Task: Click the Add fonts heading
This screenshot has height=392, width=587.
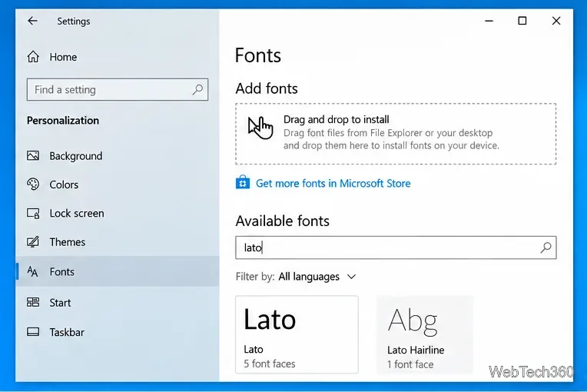Action: 267,88
